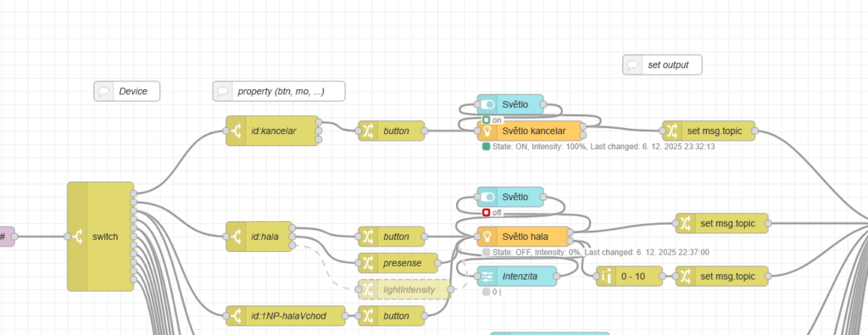This screenshot has height=335, width=868.
Task: Select the property (btn, mo, ...) comment label
Action: [281, 92]
